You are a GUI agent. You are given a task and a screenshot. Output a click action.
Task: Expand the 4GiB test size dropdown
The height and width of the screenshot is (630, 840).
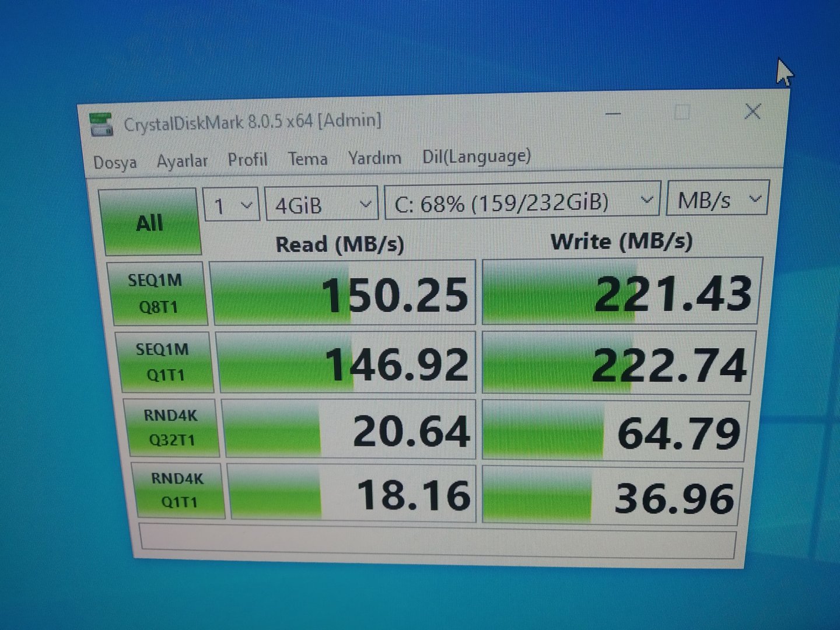tap(321, 204)
